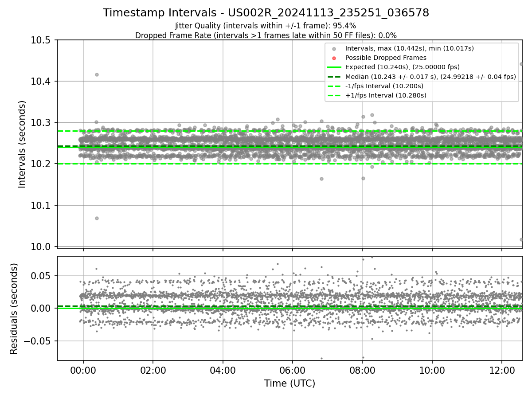Click the x tick label '02:00'
Image resolution: width=532 pixels, height=399 pixels.
tap(153, 370)
